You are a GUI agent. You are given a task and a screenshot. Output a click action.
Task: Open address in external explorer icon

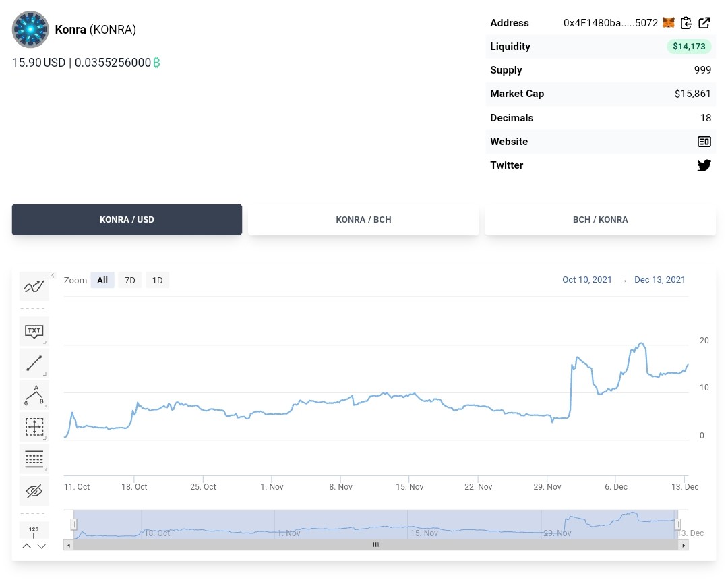coord(704,23)
